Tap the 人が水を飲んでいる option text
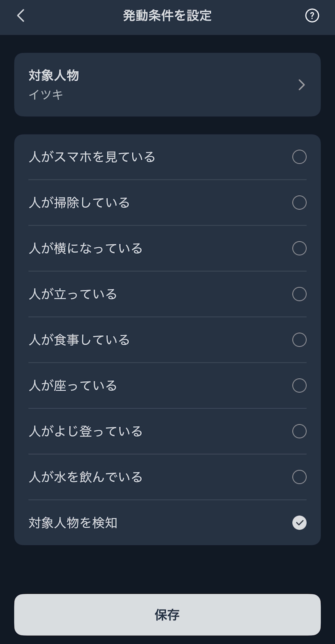 (85, 477)
